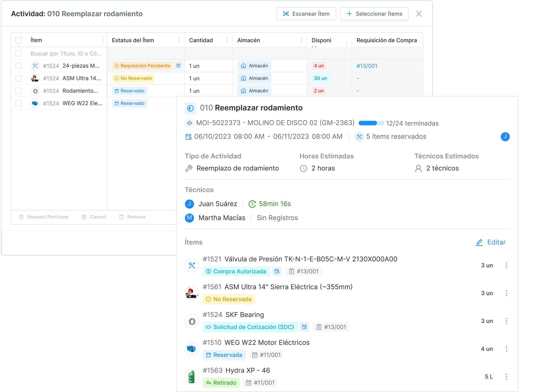Click the 12/24 terminadas progress bar

(371, 123)
